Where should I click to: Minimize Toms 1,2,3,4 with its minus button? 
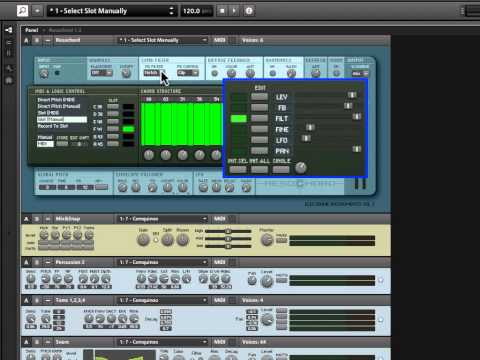point(48,300)
